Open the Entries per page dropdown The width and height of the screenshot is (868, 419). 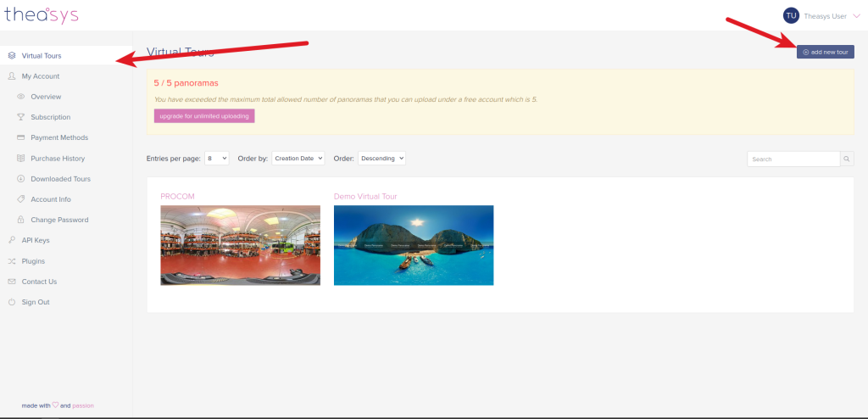(x=216, y=158)
